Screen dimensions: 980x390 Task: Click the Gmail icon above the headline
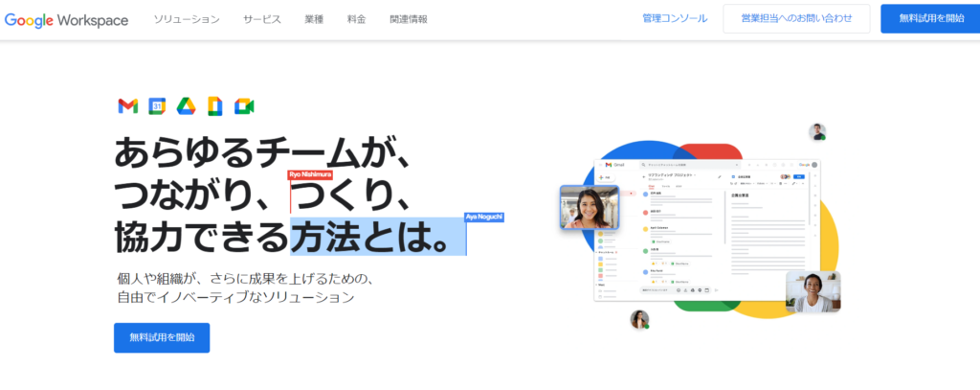point(127,106)
